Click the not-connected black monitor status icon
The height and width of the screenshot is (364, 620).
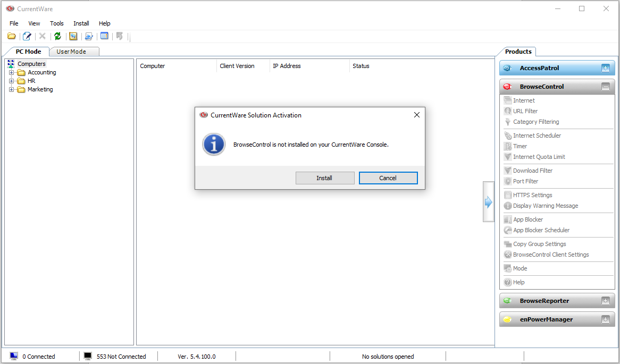(88, 356)
